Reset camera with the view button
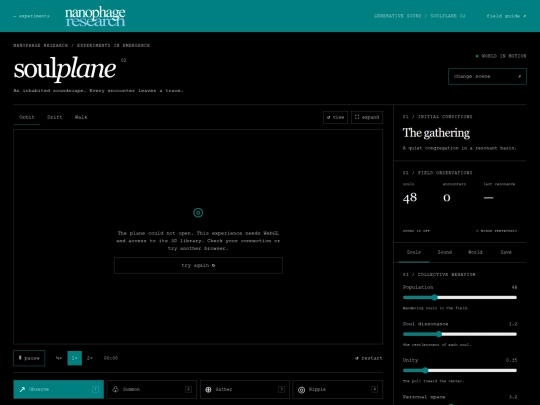 click(x=335, y=117)
